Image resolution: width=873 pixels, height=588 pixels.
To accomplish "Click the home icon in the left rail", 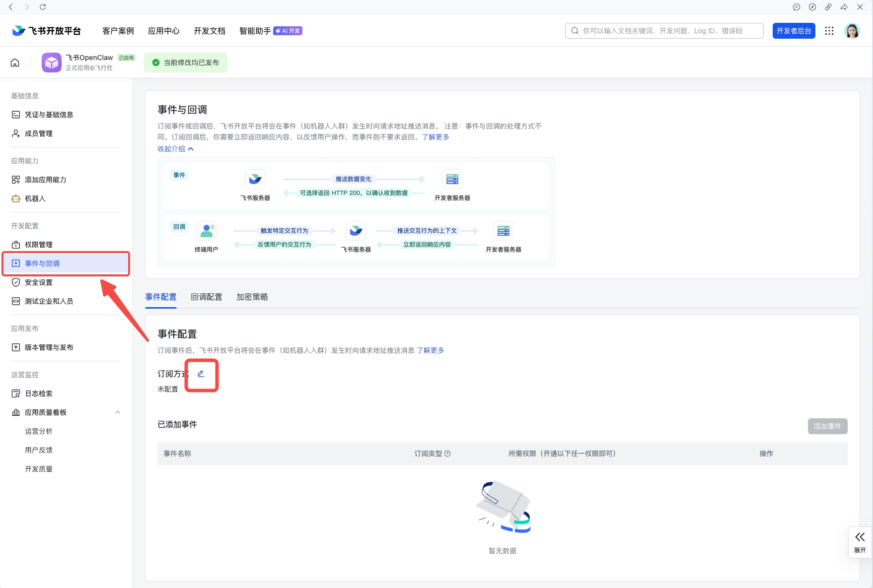I will click(x=15, y=62).
